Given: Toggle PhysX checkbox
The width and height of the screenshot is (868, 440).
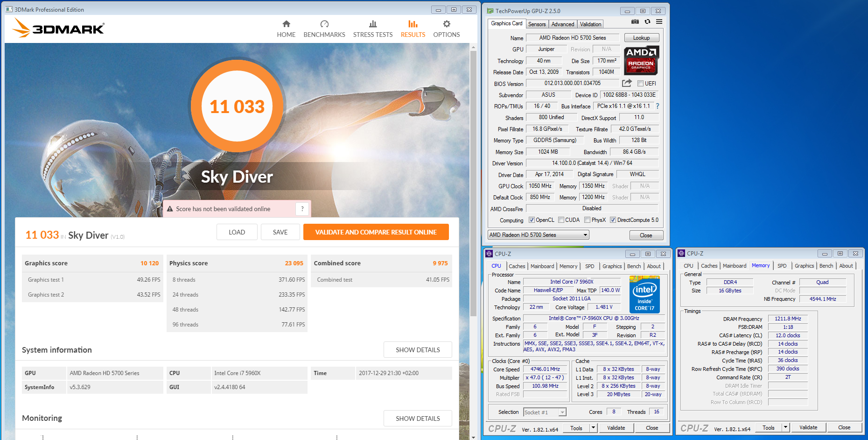Looking at the screenshot, I should pos(587,220).
